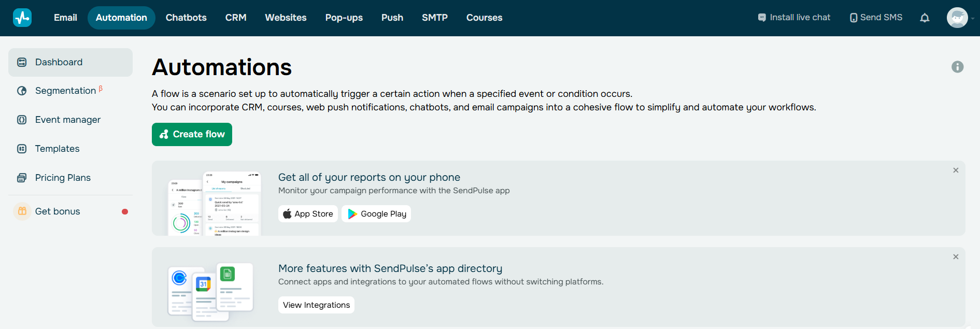This screenshot has width=980, height=329.
Task: Click the Install live chat icon
Action: pos(762,18)
